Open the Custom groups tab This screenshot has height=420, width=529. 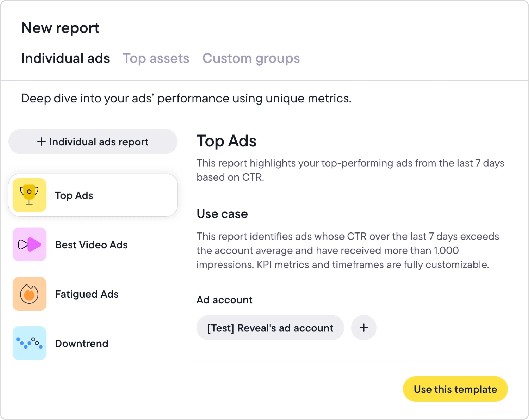(251, 58)
